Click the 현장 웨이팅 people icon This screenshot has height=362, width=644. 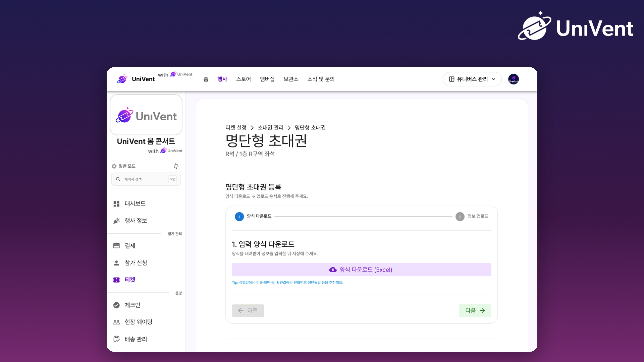(x=116, y=322)
